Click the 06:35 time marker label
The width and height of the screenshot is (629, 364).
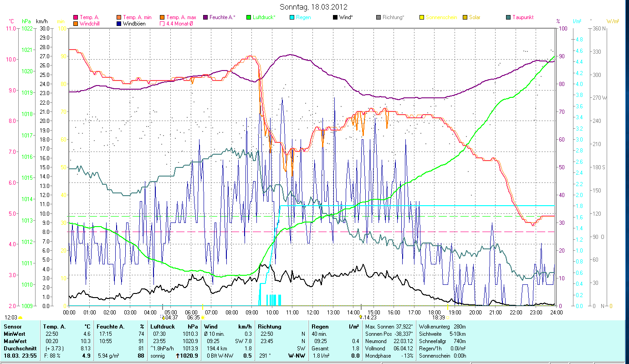tap(194, 318)
